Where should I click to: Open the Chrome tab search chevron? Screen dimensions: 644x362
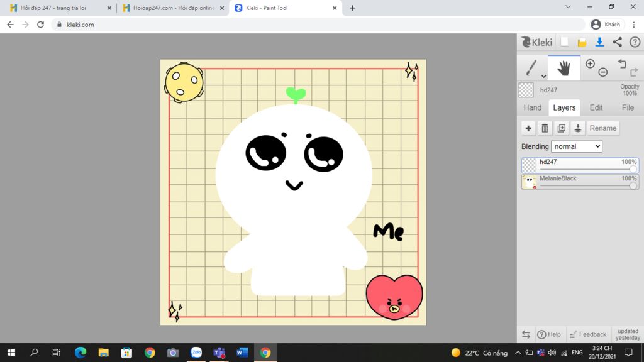[568, 7]
